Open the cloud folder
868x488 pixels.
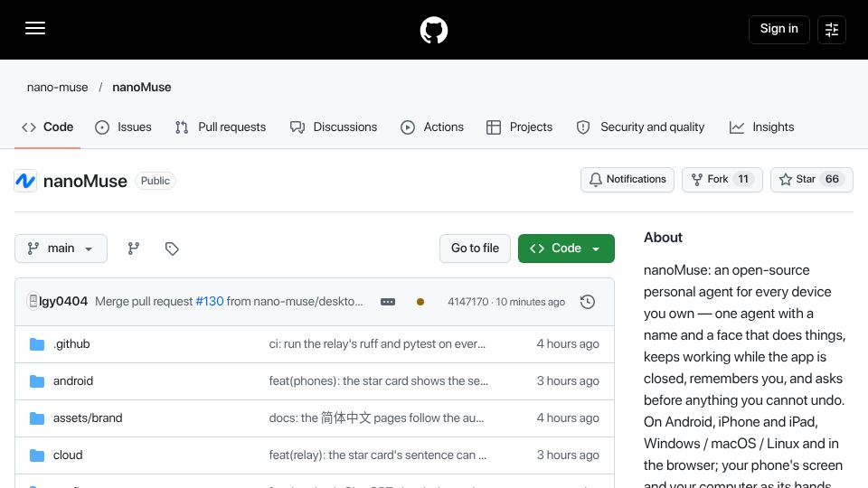68,455
